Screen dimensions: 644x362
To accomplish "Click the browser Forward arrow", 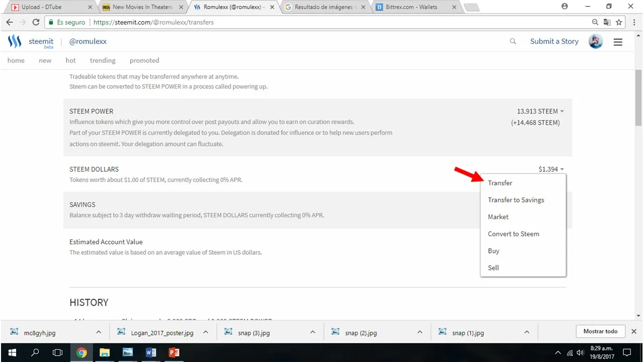I will click(x=23, y=22).
